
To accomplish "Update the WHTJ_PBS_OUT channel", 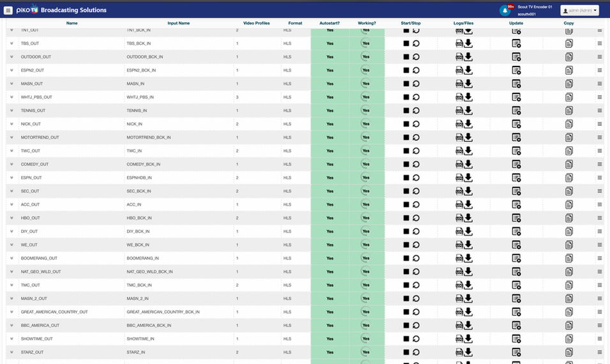I will (x=516, y=97).
